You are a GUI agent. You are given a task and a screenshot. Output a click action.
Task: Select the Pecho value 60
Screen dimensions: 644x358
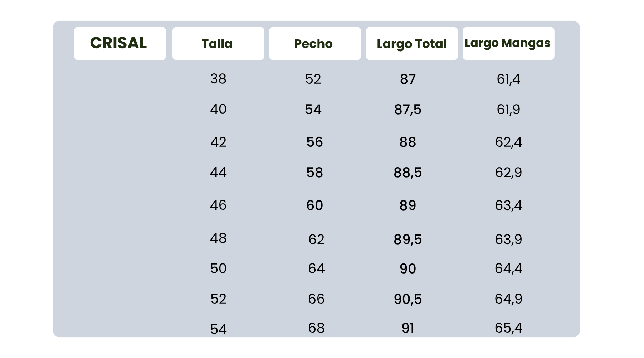point(314,205)
